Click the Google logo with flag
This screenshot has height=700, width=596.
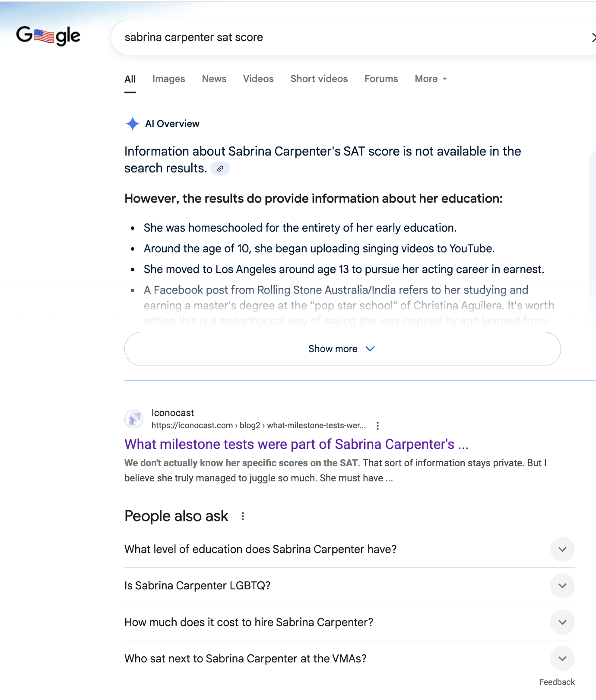pos(48,36)
